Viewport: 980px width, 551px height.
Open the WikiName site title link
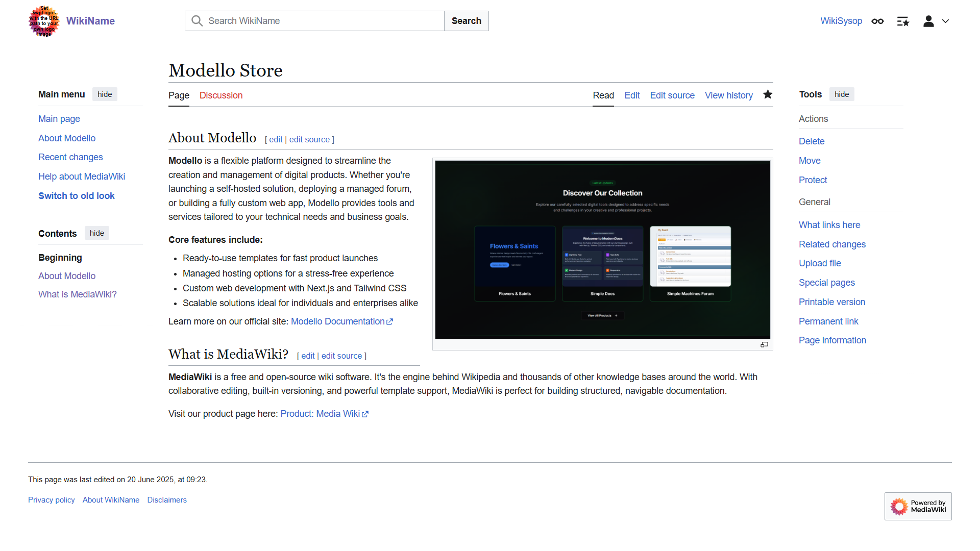(x=90, y=21)
